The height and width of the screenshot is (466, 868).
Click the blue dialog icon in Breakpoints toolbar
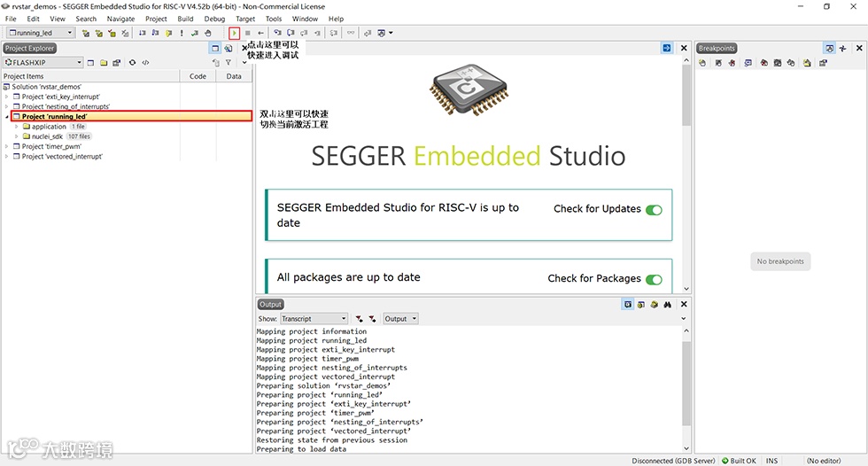pyautogui.click(x=748, y=63)
